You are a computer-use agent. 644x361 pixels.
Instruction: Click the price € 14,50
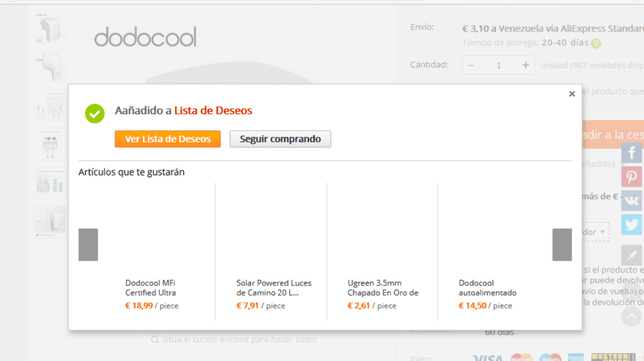472,306
